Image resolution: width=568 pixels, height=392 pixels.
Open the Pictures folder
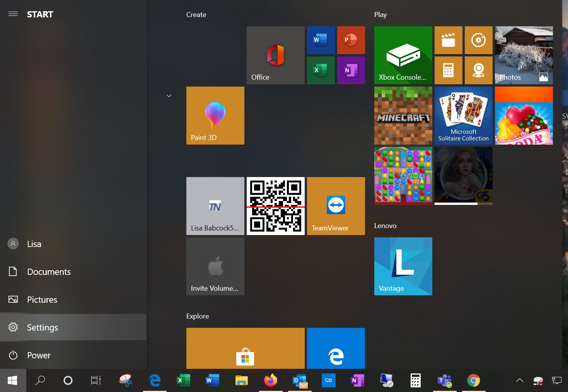tap(73, 300)
